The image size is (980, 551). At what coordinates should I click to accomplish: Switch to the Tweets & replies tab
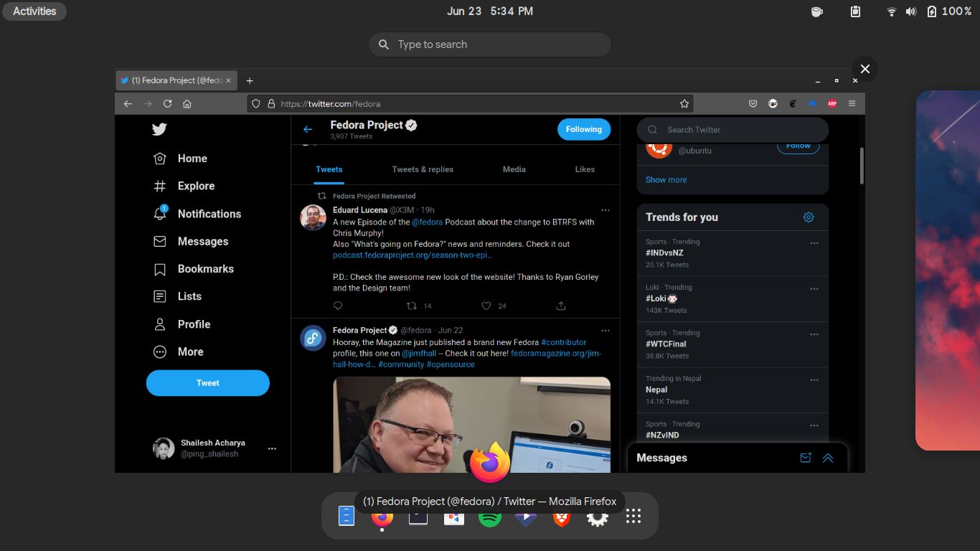423,169
